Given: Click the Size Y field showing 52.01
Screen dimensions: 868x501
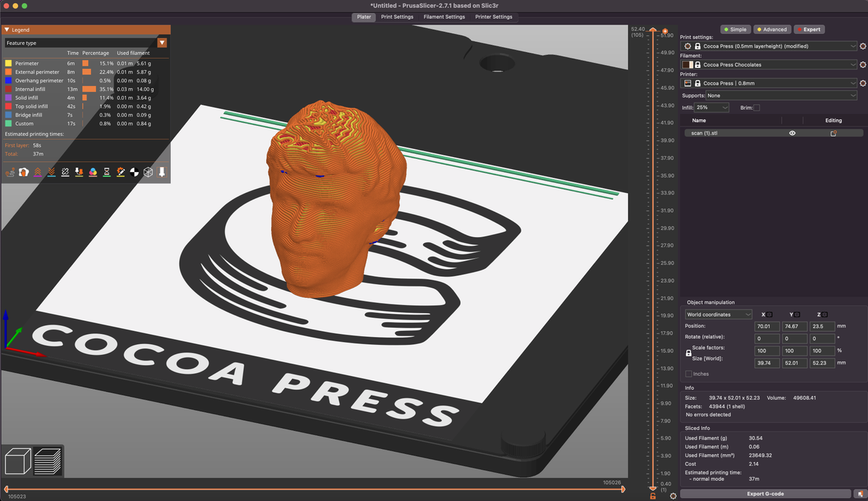Looking at the screenshot, I should click(x=795, y=362).
